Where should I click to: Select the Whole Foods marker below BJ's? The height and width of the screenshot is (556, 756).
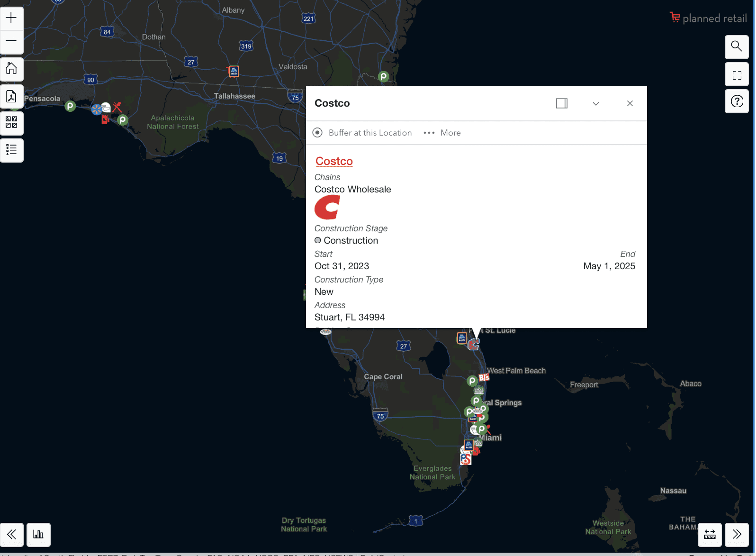479,390
